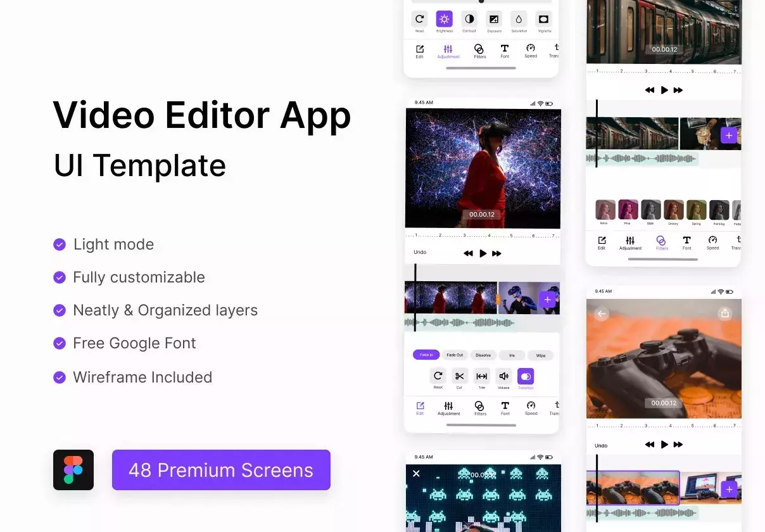
Task: Select the Fade Out transition pill
Action: click(x=455, y=355)
